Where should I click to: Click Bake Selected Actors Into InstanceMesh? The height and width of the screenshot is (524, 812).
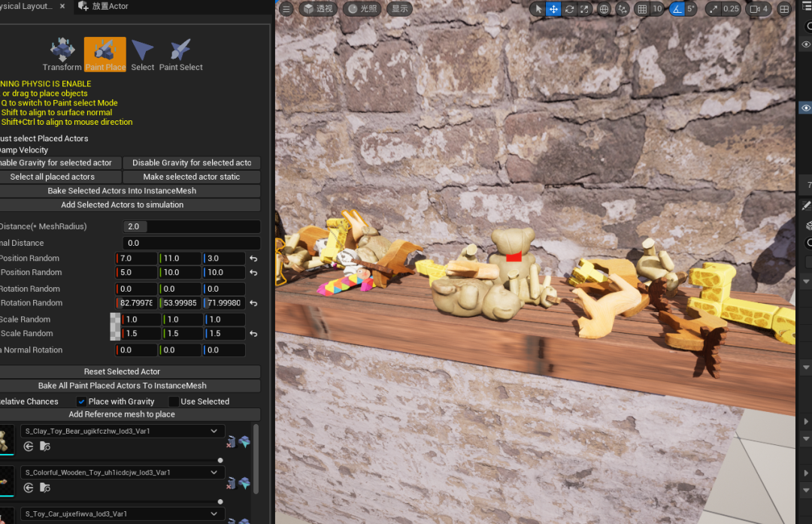coord(122,191)
